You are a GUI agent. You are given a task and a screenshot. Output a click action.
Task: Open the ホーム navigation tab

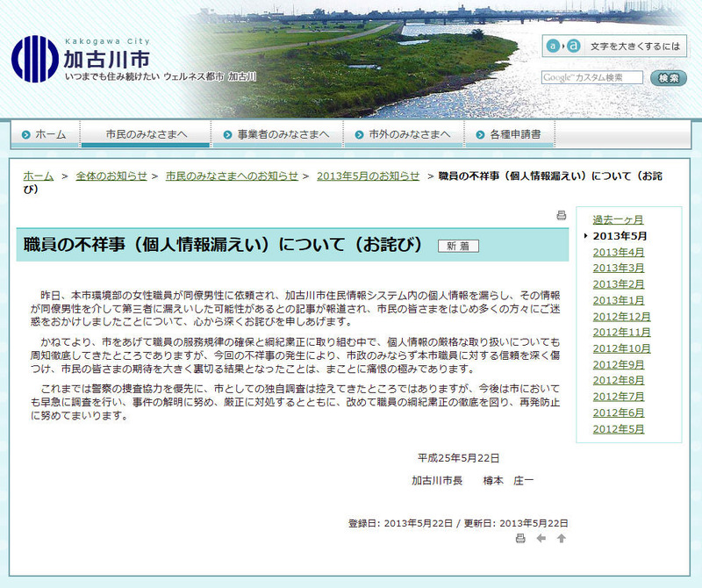45,134
